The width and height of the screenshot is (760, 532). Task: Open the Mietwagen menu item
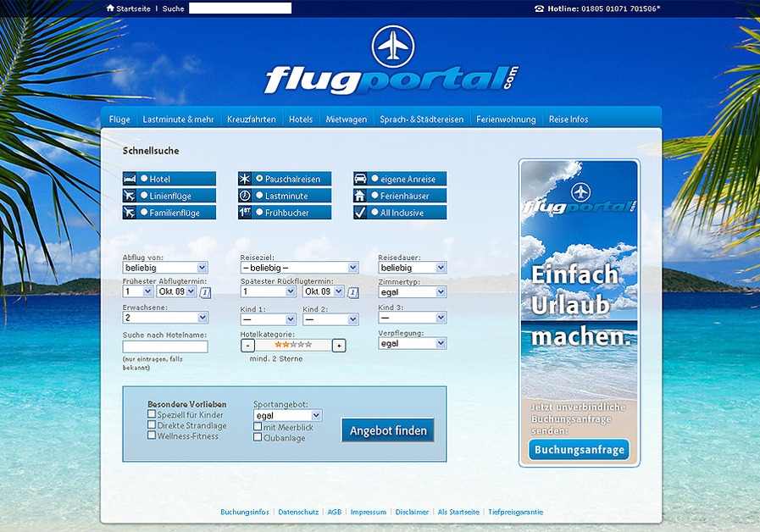pyautogui.click(x=347, y=119)
